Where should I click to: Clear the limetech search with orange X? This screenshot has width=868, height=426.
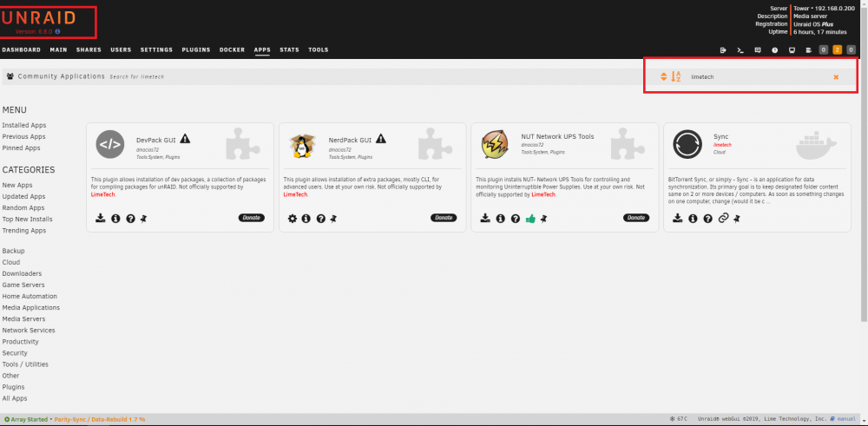click(836, 77)
